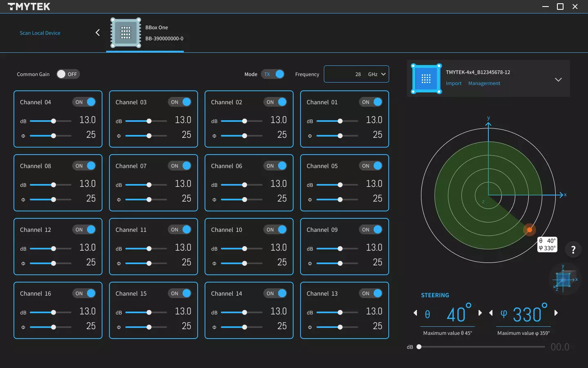The image size is (588, 368).
Task: Click the 3D axis orientation cube icon
Action: [564, 280]
